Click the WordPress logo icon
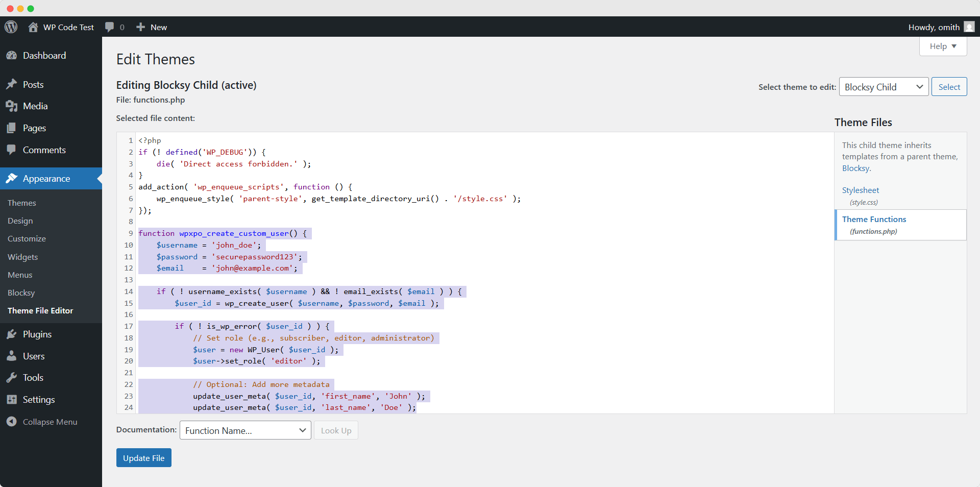This screenshot has width=980, height=487. 11,27
